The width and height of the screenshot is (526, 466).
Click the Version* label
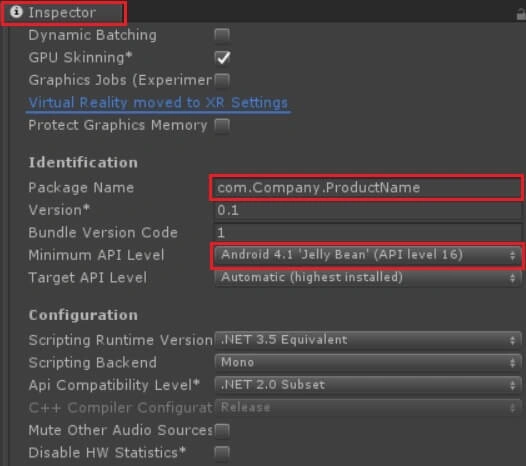pyautogui.click(x=59, y=210)
